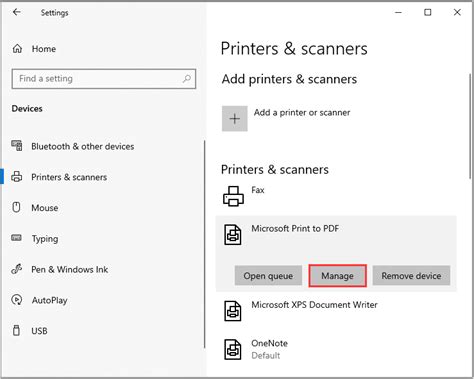The image size is (474, 379).
Task: Open AutoPlay settings
Action: pyautogui.click(x=49, y=300)
